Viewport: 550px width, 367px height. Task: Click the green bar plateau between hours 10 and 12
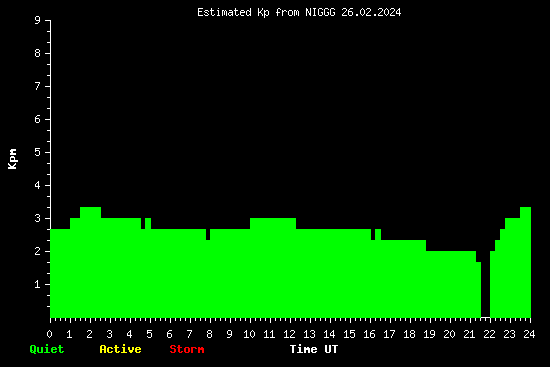coord(273,267)
